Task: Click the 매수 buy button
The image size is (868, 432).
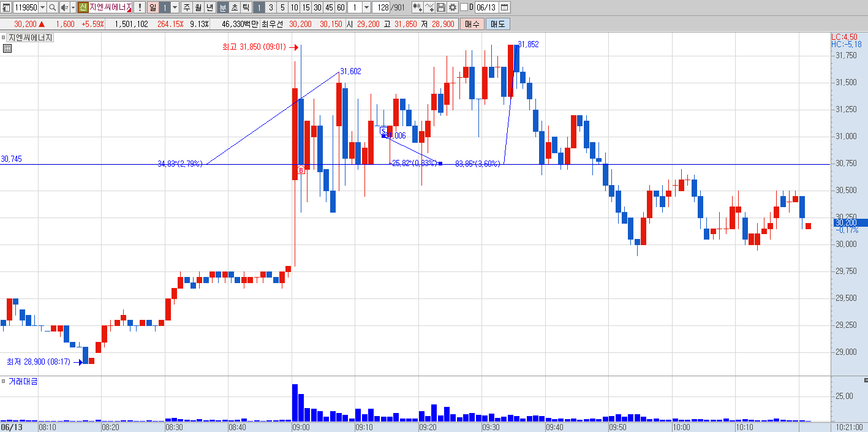Action: point(472,24)
